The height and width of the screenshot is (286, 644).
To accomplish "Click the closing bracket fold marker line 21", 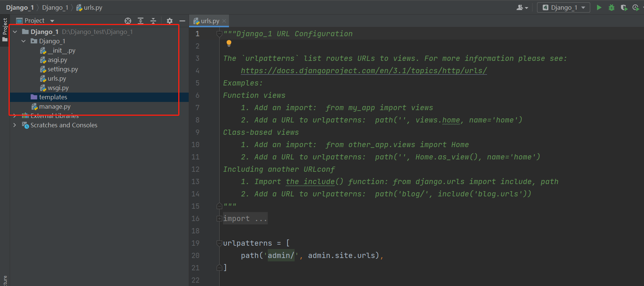I will (x=219, y=268).
